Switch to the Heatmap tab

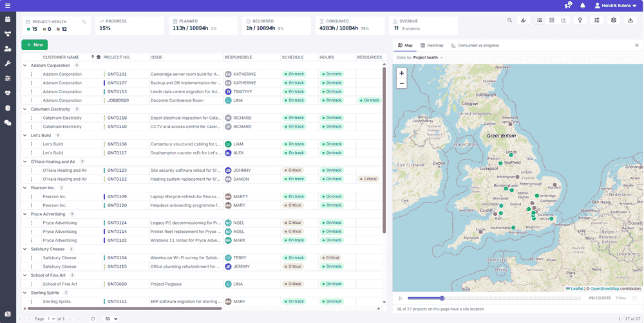pyautogui.click(x=431, y=46)
